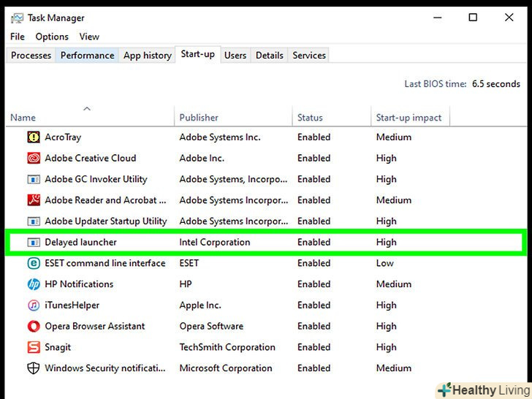Select the Delayed launcher name
Image resolution: width=532 pixels, height=399 pixels.
(80, 243)
